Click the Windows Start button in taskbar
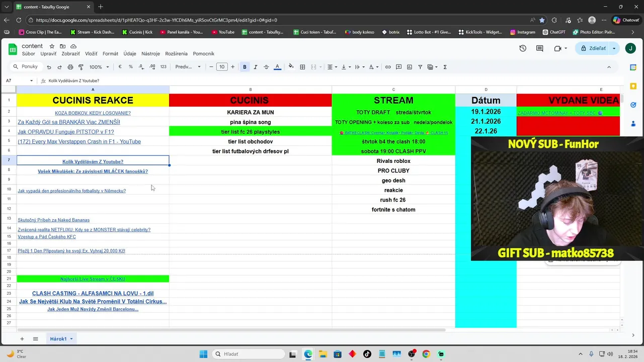The height and width of the screenshot is (362, 644). point(203,354)
